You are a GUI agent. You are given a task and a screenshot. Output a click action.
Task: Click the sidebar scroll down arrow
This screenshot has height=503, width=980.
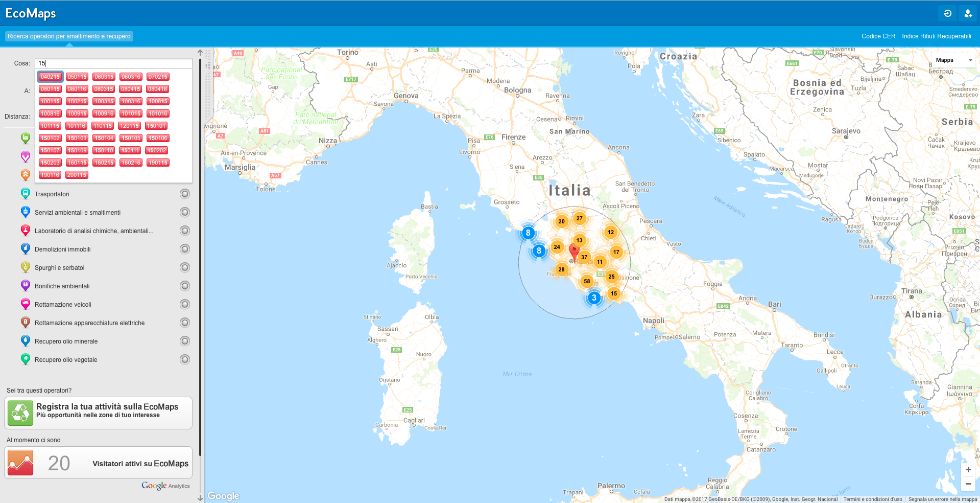click(200, 498)
